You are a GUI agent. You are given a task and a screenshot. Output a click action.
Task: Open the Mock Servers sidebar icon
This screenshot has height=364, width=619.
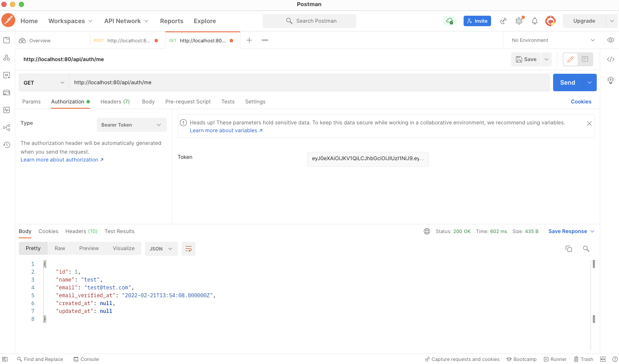point(7,93)
